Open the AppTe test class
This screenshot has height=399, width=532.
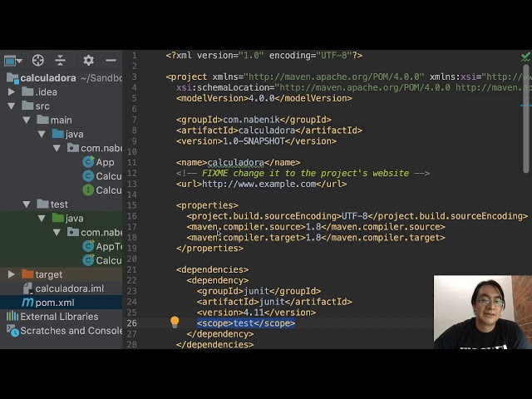[x=109, y=247]
